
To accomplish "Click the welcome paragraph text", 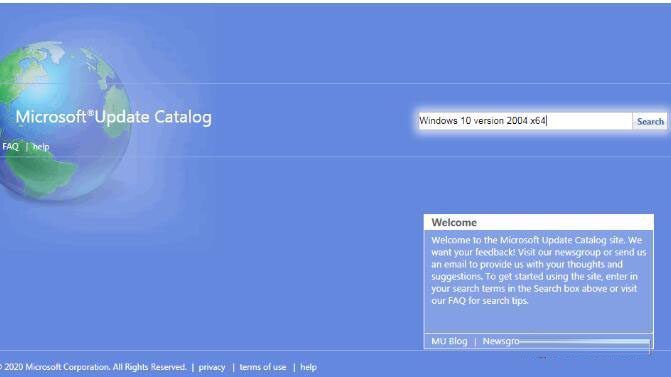I will [538, 270].
